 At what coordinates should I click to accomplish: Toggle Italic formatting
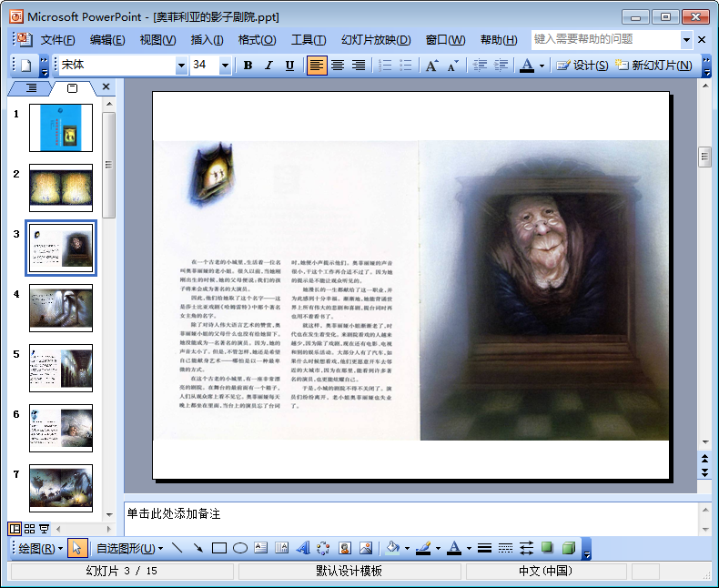(x=268, y=66)
